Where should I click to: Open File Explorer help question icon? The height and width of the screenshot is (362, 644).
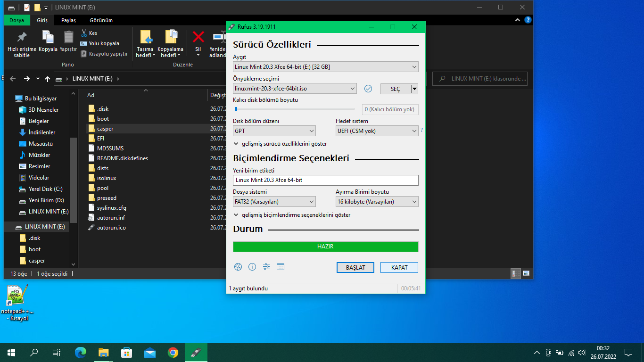click(x=528, y=20)
